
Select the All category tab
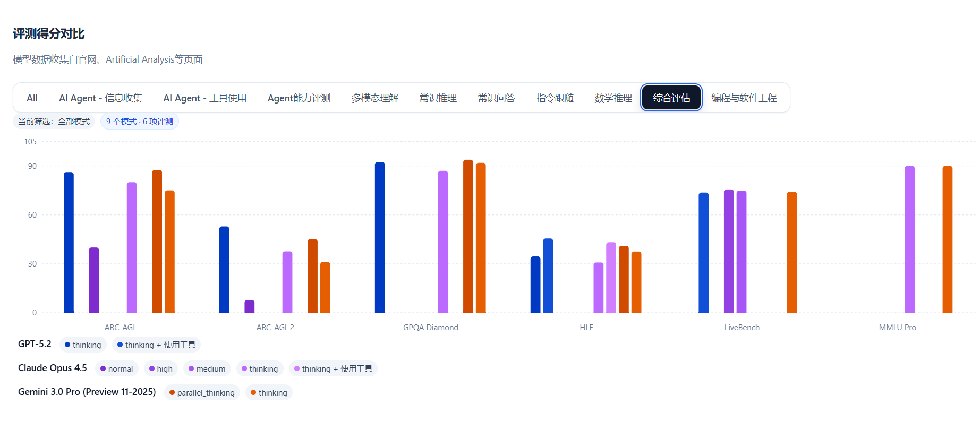[32, 98]
